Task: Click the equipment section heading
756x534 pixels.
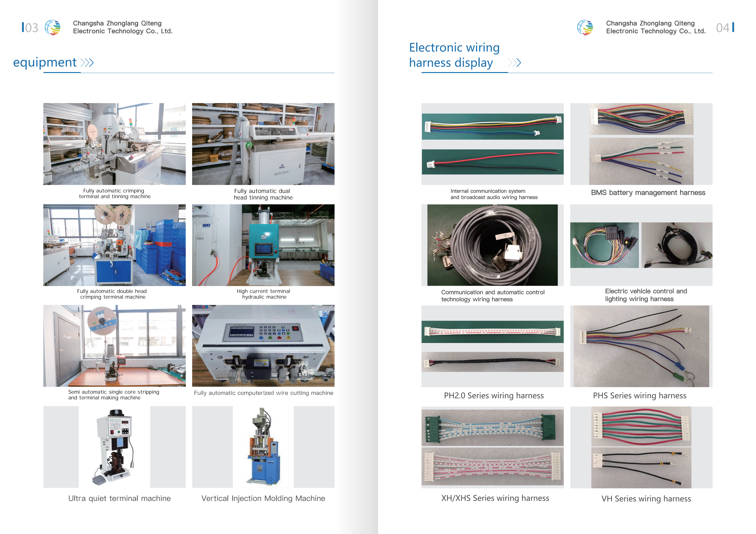Action: click(45, 63)
